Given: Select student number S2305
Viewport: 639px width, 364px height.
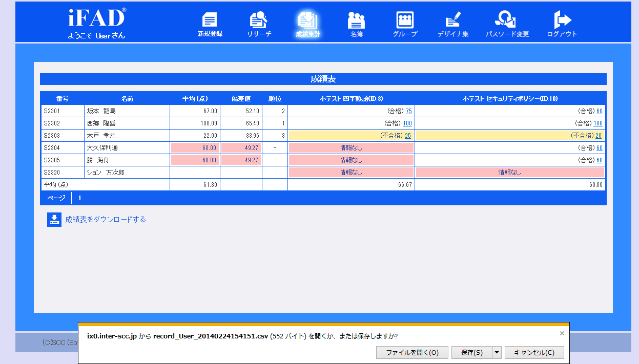Looking at the screenshot, I should tap(52, 160).
